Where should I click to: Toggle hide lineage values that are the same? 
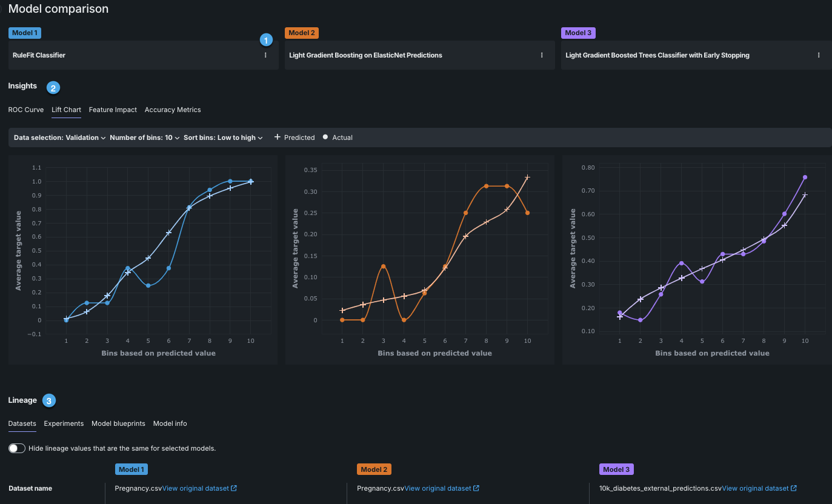(x=17, y=448)
